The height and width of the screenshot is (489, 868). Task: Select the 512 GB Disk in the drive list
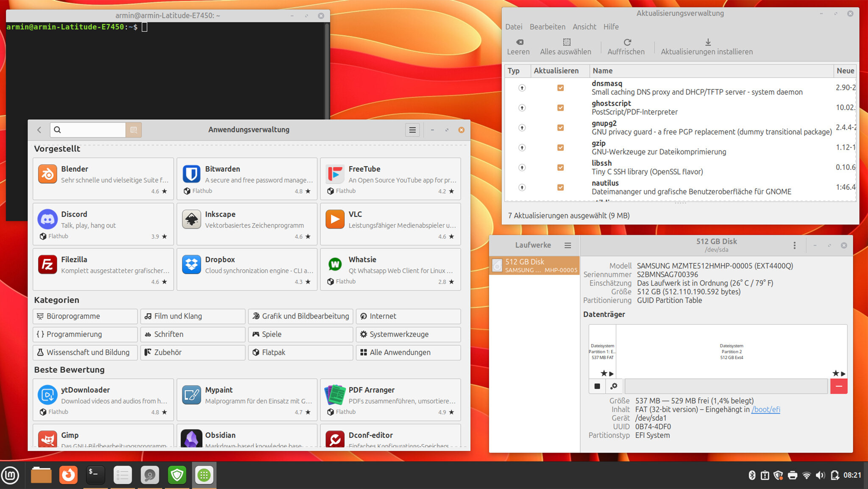point(534,266)
